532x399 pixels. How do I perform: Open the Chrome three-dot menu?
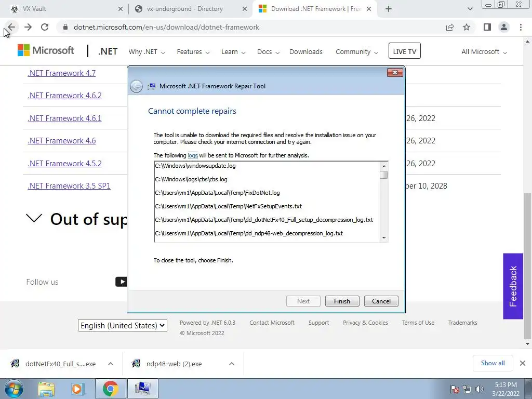coord(521,27)
